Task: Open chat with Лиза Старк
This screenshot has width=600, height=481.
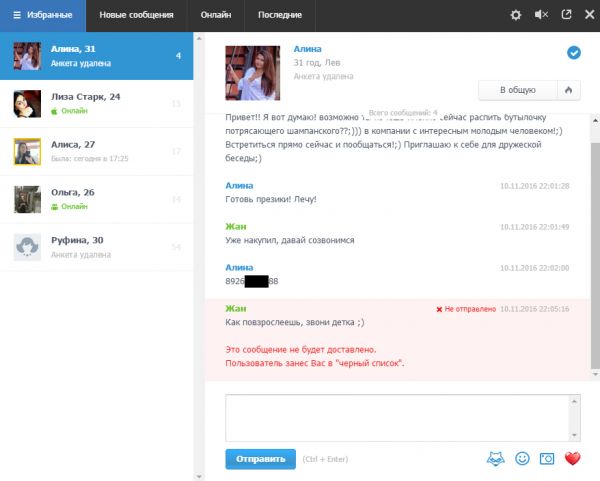Action: (x=96, y=103)
